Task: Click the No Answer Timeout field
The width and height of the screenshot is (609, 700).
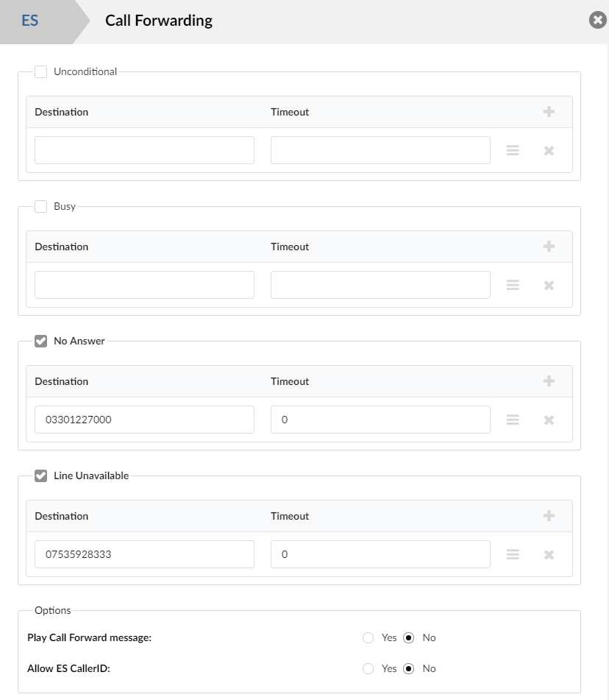Action: tap(380, 420)
